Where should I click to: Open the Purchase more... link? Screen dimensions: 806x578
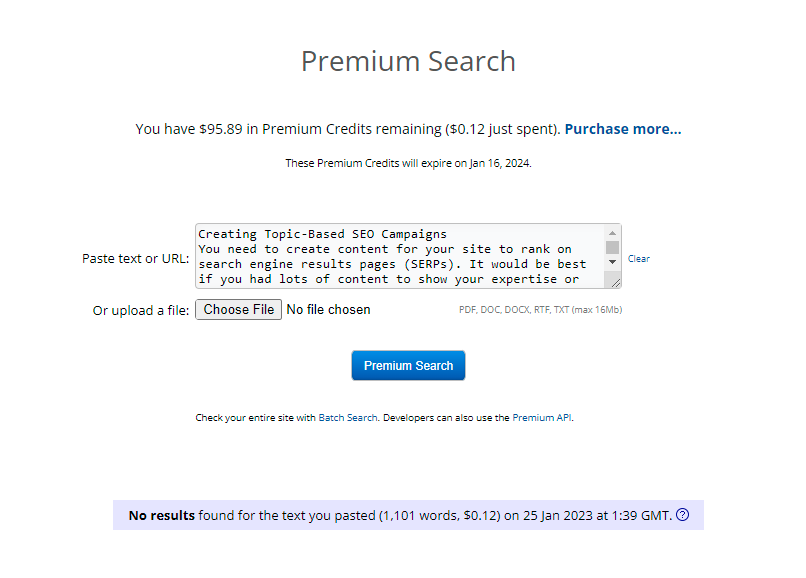pyautogui.click(x=622, y=129)
